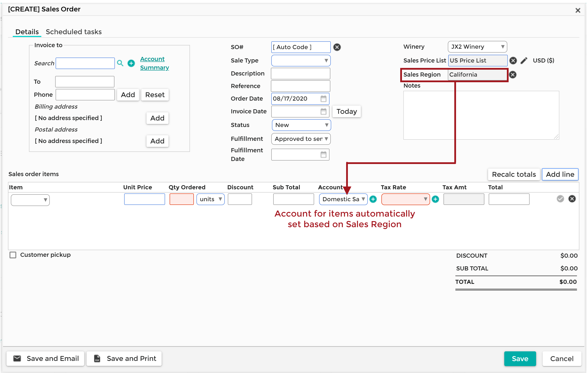Expand the Fulfillment dropdown
This screenshot has height=373, width=588.
(301, 139)
